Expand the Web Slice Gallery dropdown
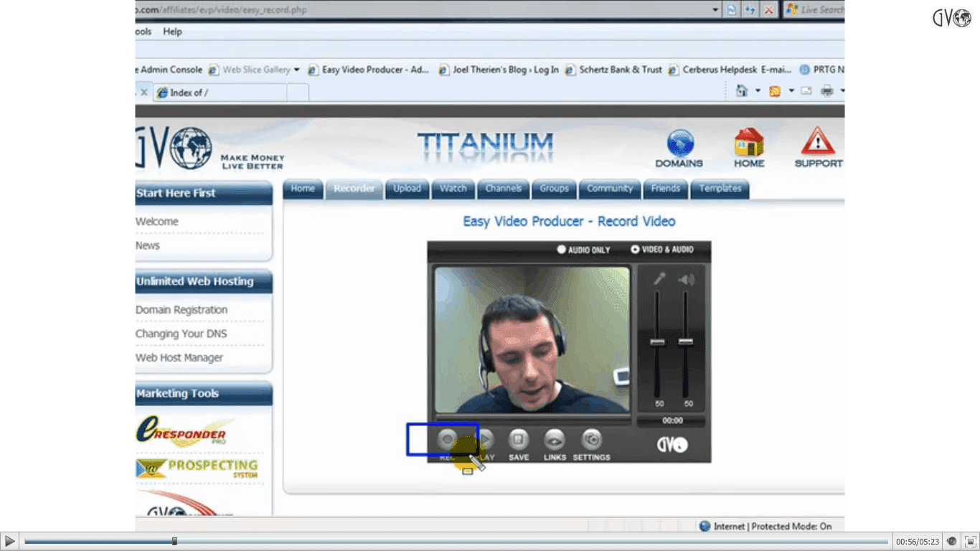Screen dimensions: 980x551 pyautogui.click(x=297, y=70)
